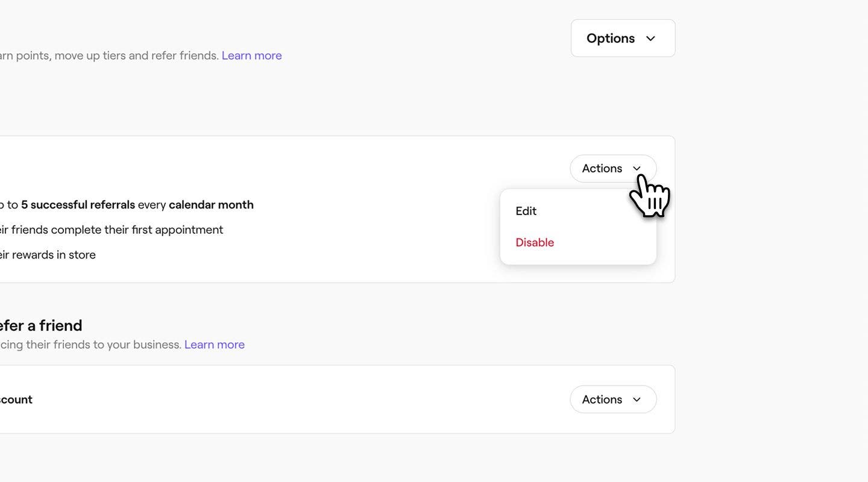This screenshot has height=482, width=868.
Task: Click the Refer a friend heading
Action: click(x=41, y=325)
